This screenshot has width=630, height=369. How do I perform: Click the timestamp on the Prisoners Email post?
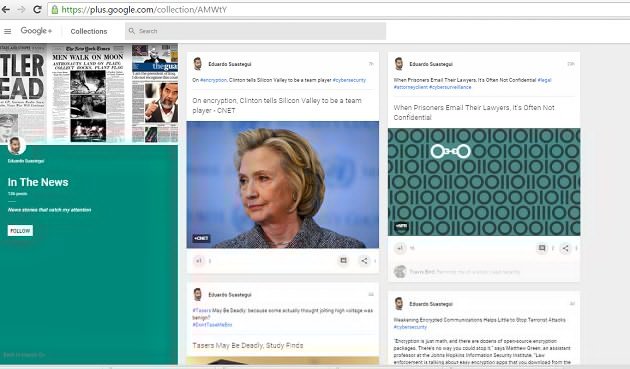571,64
